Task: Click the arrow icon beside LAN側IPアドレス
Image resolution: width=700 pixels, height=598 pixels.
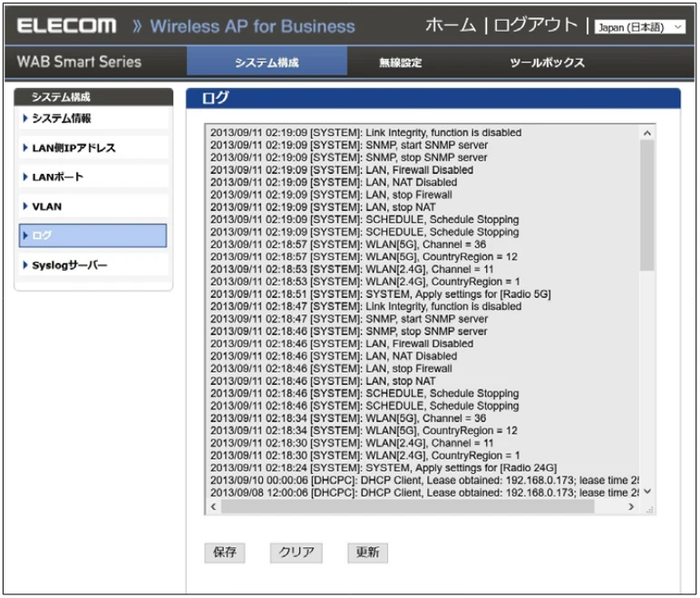Action: [x=25, y=148]
